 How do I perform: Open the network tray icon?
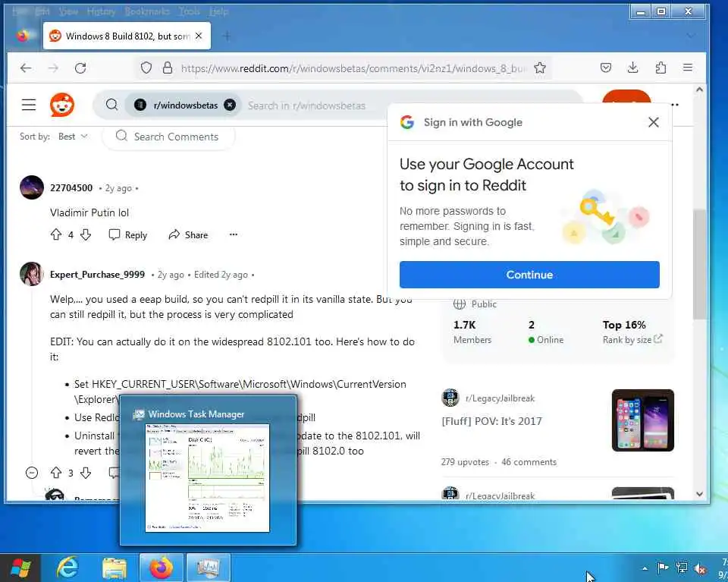[682, 568]
